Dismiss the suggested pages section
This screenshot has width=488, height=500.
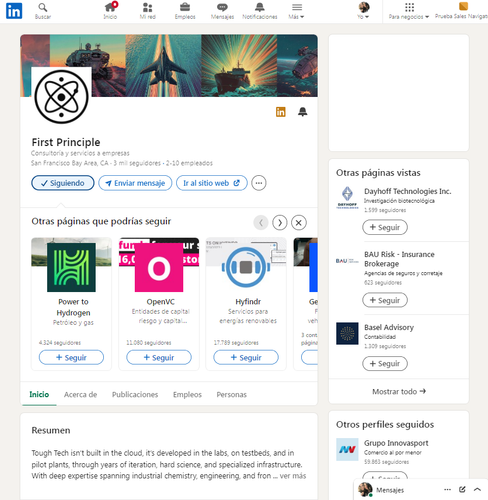pyautogui.click(x=299, y=223)
